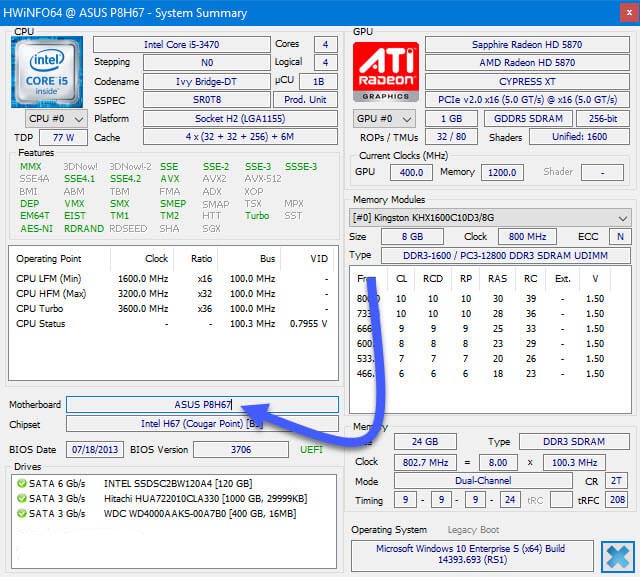Click the GPU Memory clock 1200.0 value
640x577 pixels.
(502, 172)
